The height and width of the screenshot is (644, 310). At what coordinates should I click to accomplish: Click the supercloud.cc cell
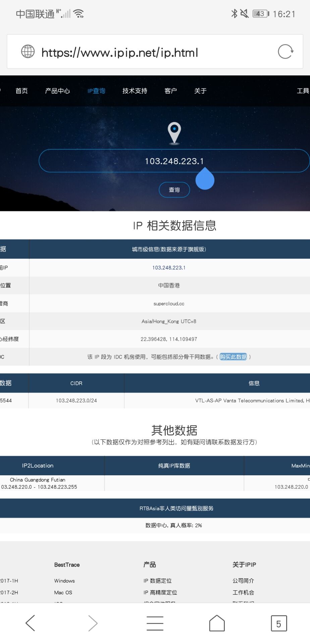point(169,304)
